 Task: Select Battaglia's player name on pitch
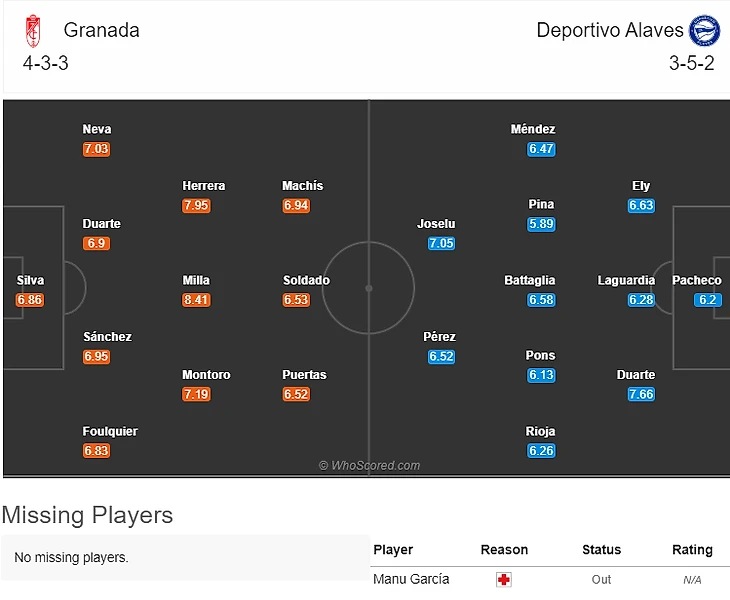click(x=530, y=280)
